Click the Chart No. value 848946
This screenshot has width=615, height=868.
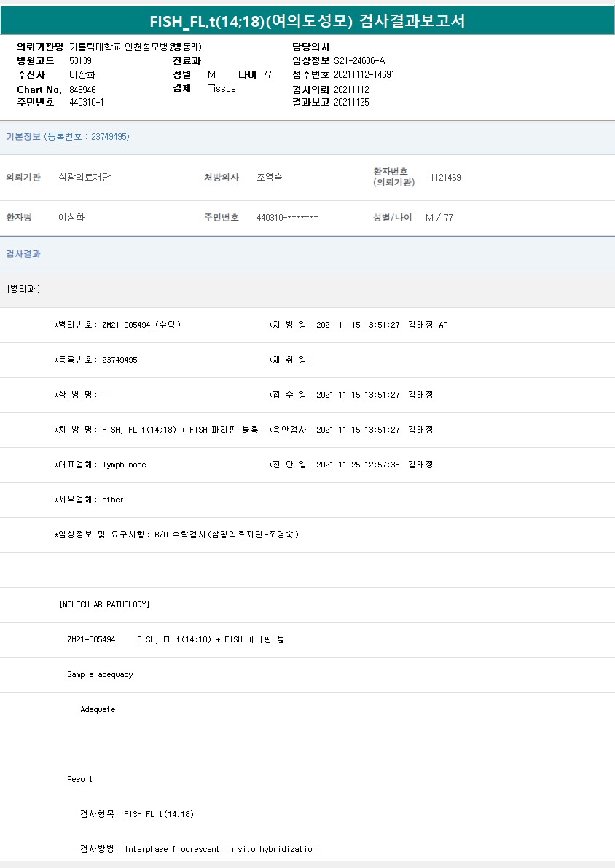click(82, 89)
